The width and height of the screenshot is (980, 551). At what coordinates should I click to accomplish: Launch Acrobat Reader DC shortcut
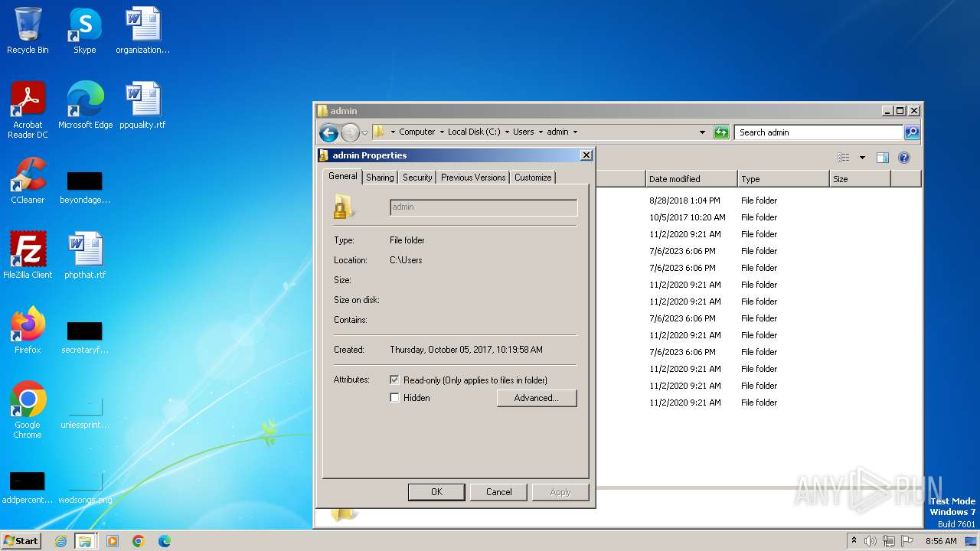coord(28,109)
